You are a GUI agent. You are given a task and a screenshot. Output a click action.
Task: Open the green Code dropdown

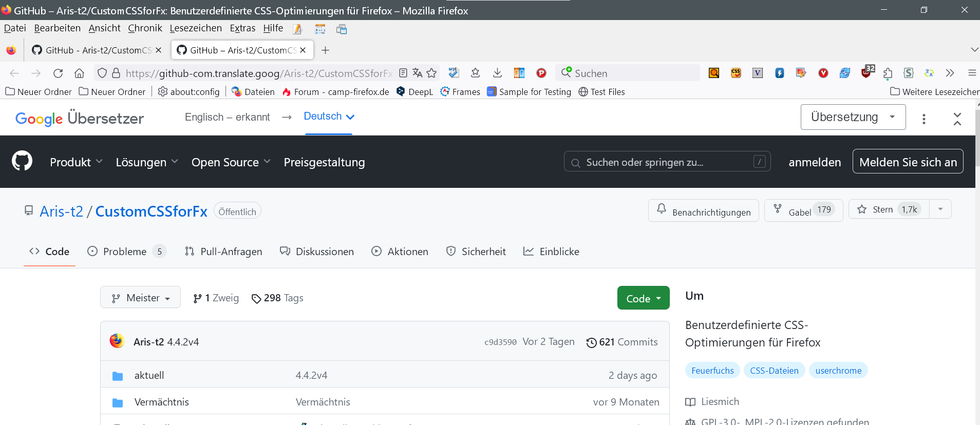click(643, 298)
